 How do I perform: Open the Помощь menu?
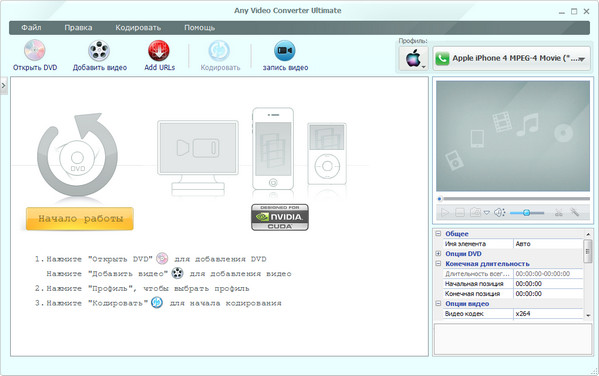tap(199, 28)
